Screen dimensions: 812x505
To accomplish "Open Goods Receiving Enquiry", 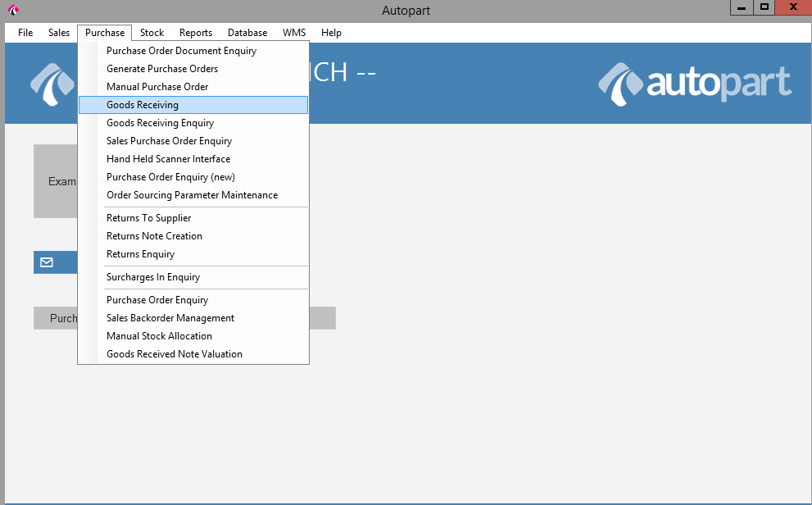I will pyautogui.click(x=193, y=123).
